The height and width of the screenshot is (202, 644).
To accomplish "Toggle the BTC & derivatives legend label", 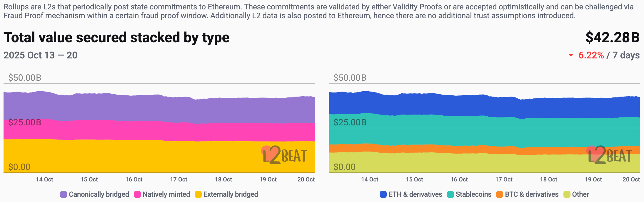I will point(532,194).
